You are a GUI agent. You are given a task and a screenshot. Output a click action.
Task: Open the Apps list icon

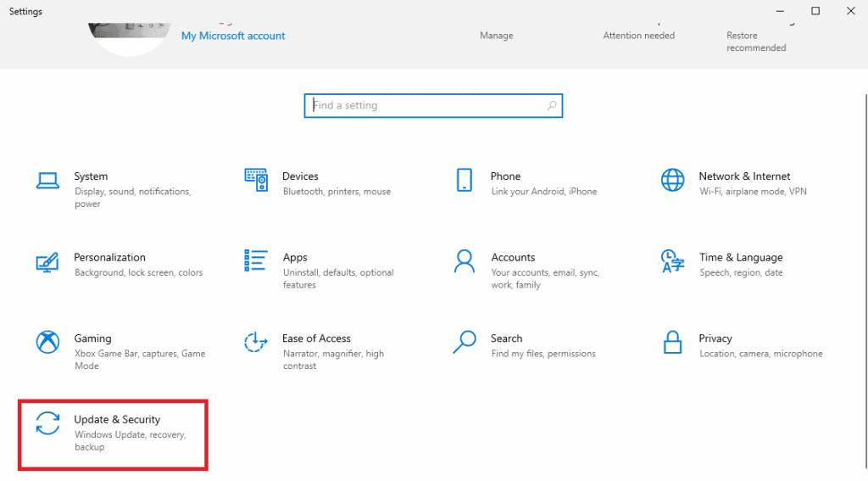(x=256, y=260)
